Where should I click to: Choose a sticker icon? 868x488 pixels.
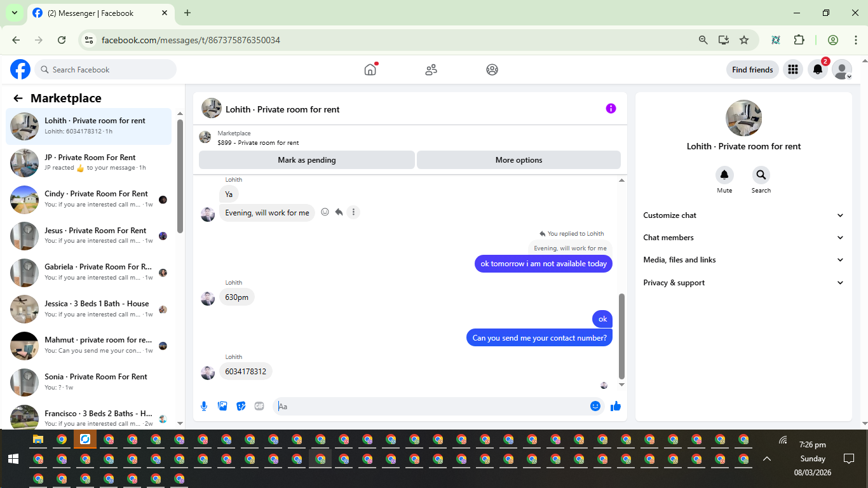point(241,406)
